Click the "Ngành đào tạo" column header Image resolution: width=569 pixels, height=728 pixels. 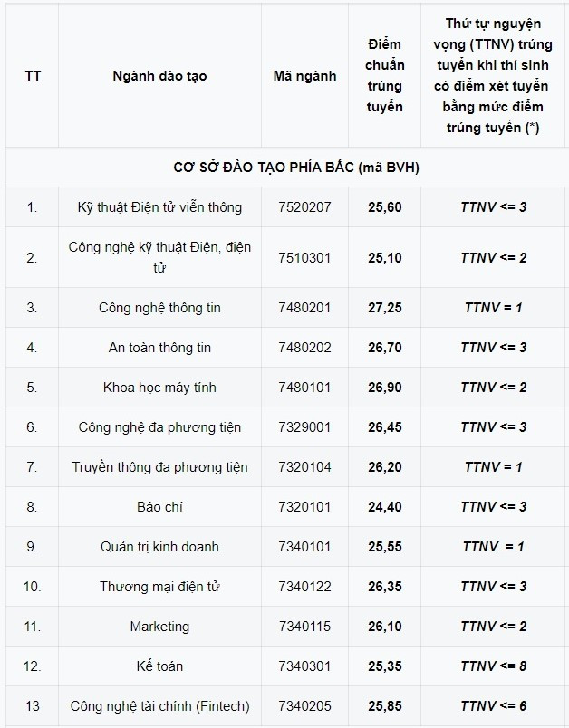coord(159,76)
